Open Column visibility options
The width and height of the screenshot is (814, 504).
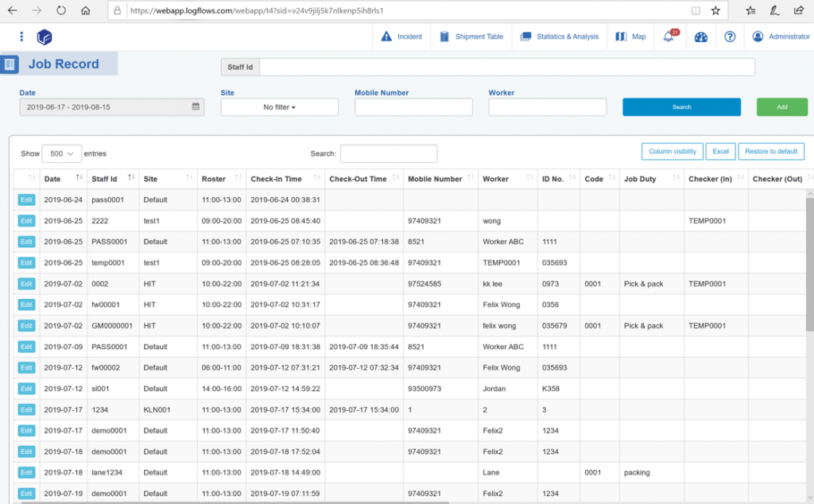pos(673,152)
